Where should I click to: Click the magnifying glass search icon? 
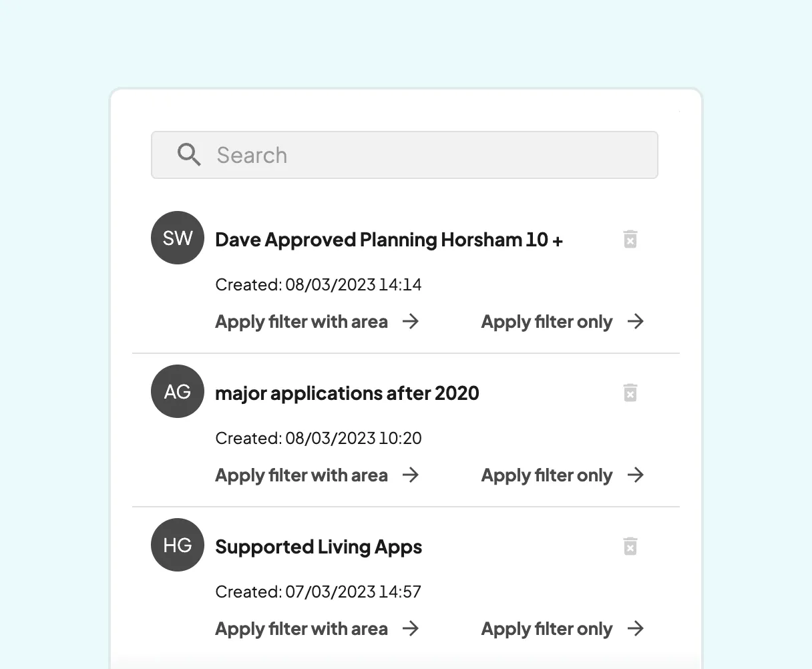[189, 155]
